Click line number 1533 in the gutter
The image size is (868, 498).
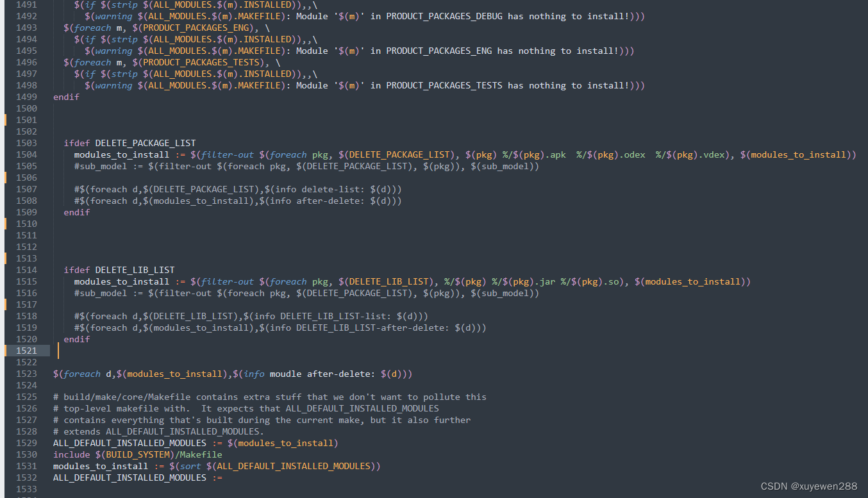click(x=26, y=489)
